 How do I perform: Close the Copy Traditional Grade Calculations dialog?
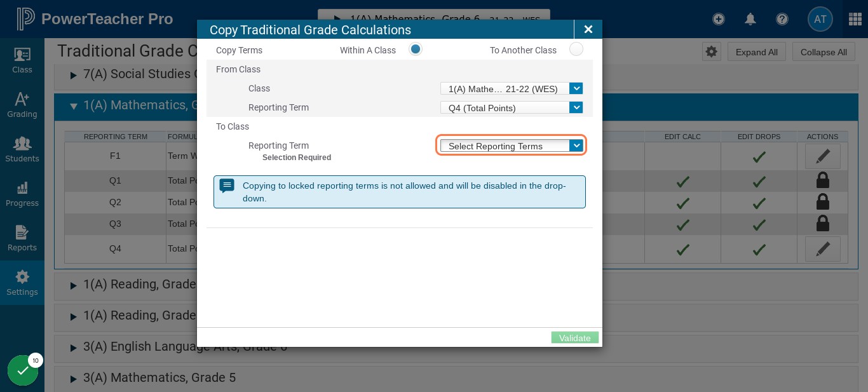[x=588, y=29]
